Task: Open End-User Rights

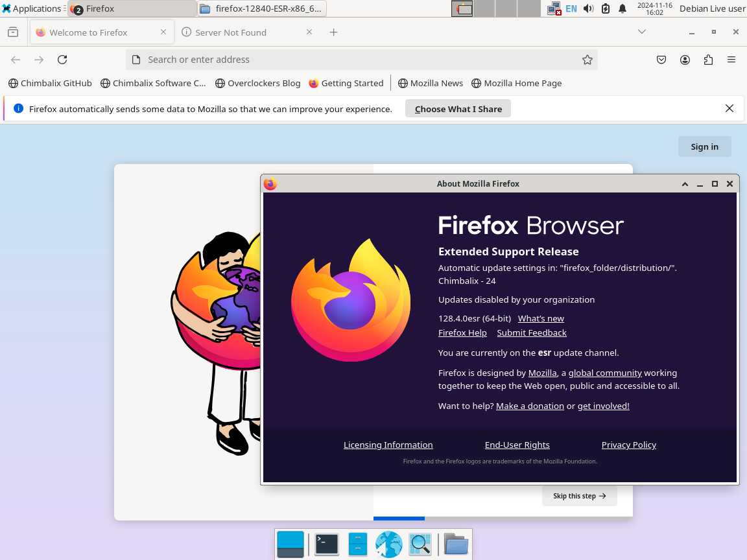Action: coord(517,445)
